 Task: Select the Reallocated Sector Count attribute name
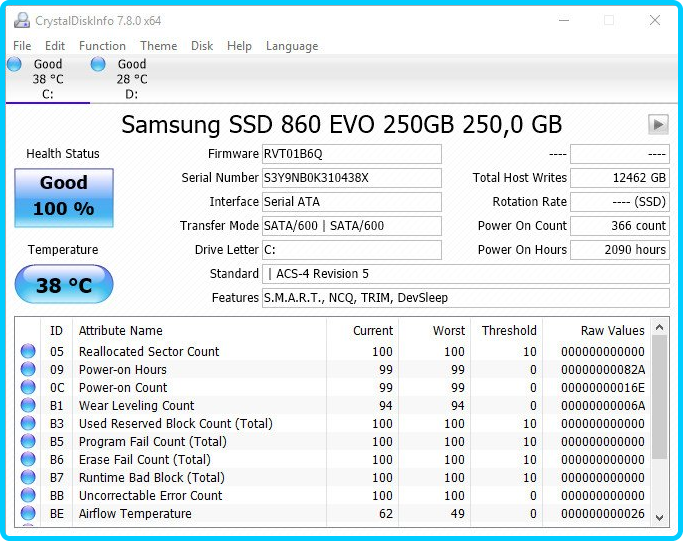click(x=149, y=352)
